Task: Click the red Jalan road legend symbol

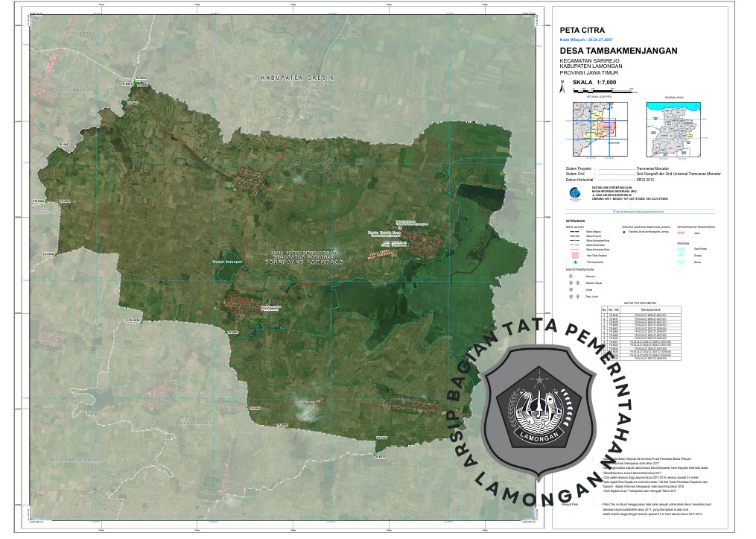Action: point(681,233)
